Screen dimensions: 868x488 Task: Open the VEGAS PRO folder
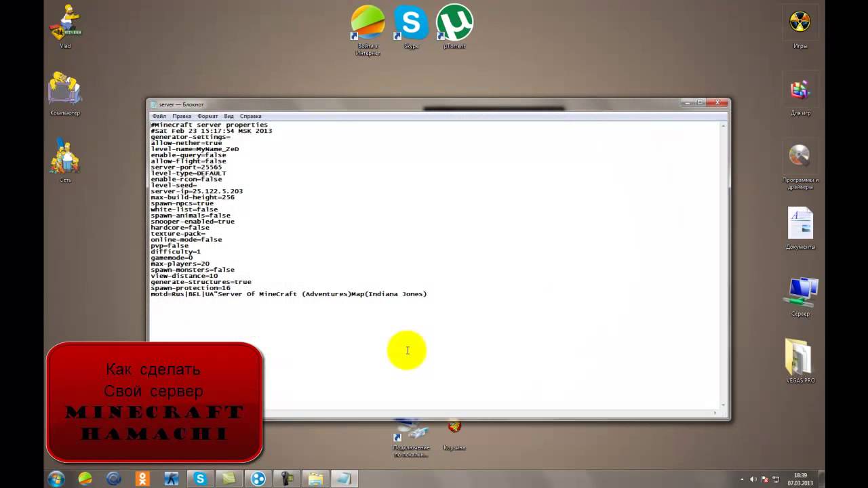pyautogui.click(x=800, y=359)
